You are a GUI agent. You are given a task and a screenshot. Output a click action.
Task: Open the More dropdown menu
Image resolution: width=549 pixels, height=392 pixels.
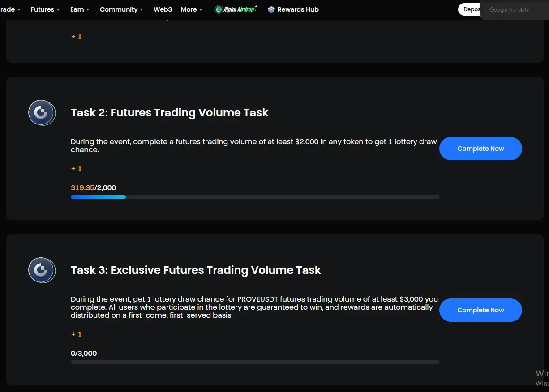192,9
